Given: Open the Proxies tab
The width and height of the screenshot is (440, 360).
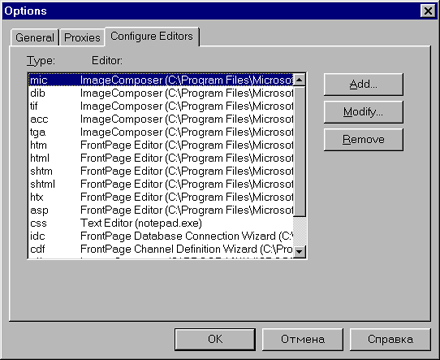Looking at the screenshot, I should [x=82, y=37].
